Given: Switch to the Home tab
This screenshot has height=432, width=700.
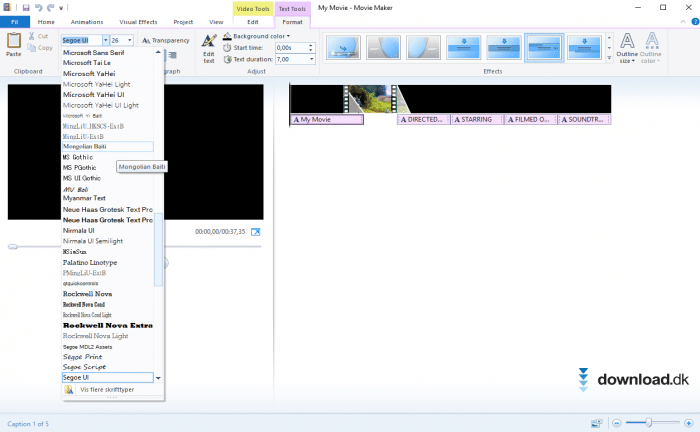Looking at the screenshot, I should click(46, 22).
